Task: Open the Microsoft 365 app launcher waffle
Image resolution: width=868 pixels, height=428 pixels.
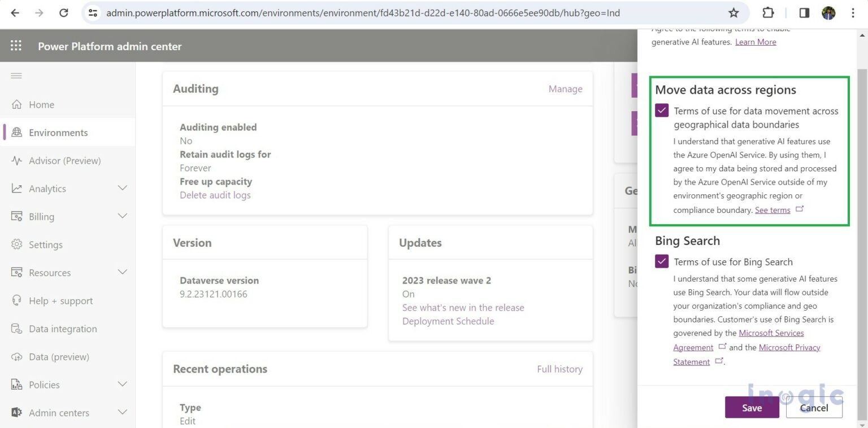Action: click(15, 46)
